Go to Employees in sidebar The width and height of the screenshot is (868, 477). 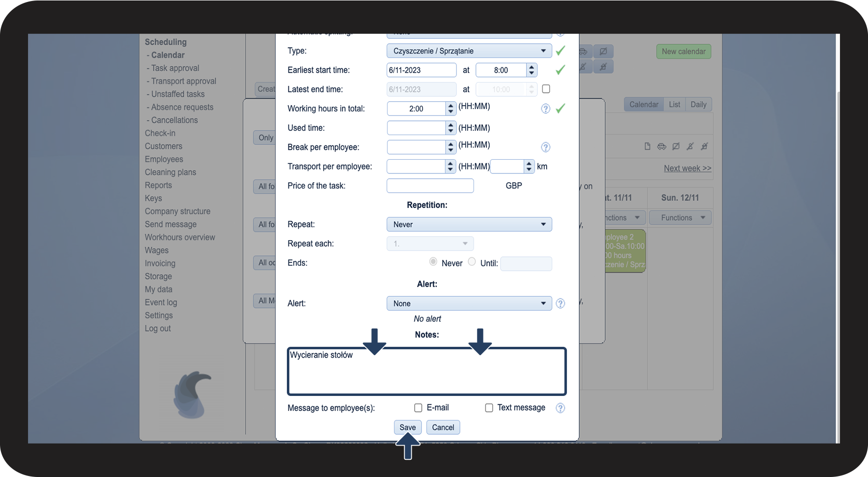(x=164, y=159)
